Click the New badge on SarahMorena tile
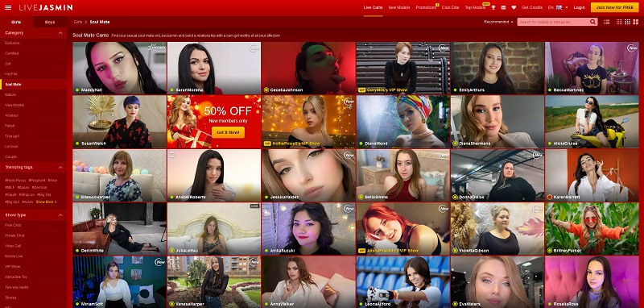 pyautogui.click(x=254, y=48)
